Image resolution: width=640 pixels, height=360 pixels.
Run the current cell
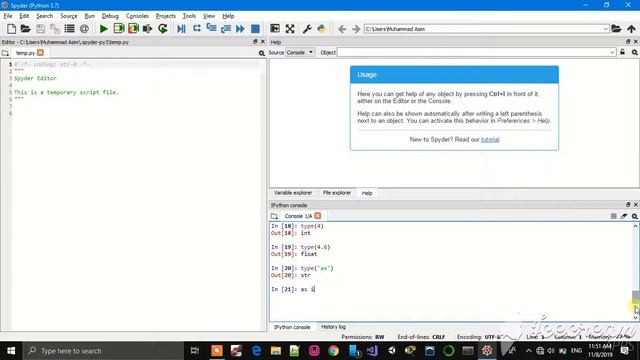(x=119, y=29)
